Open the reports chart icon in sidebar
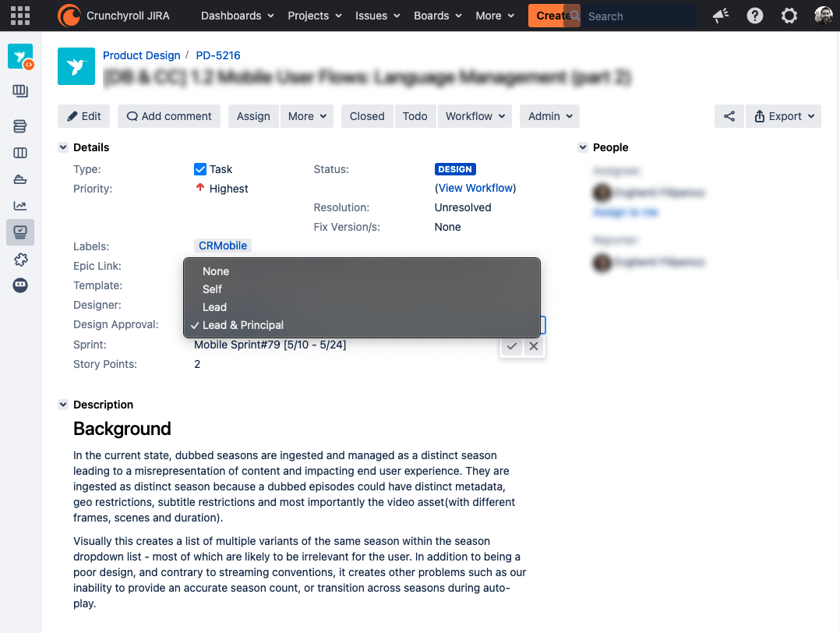Screen dimensions: 840x633 click(x=20, y=206)
